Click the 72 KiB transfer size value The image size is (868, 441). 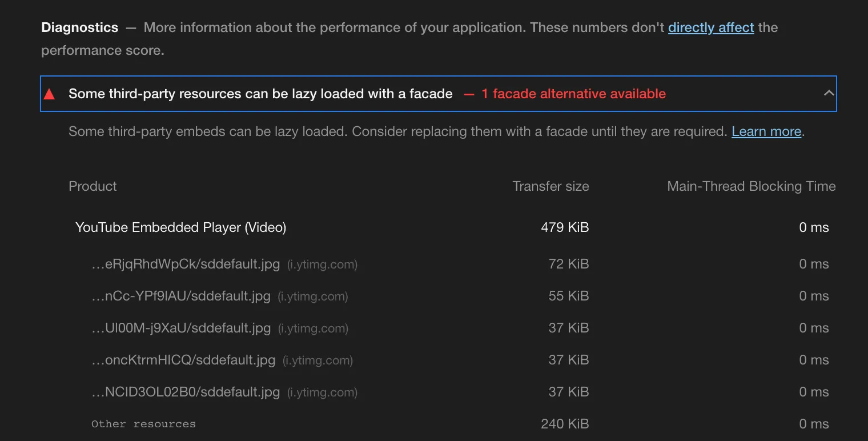[568, 264]
